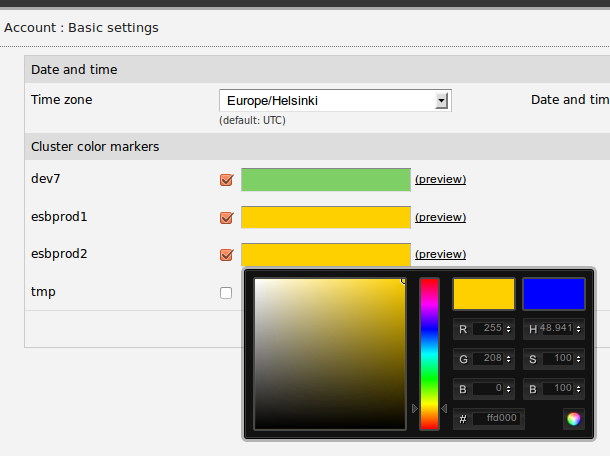Open the Time zone dropdown

point(441,101)
